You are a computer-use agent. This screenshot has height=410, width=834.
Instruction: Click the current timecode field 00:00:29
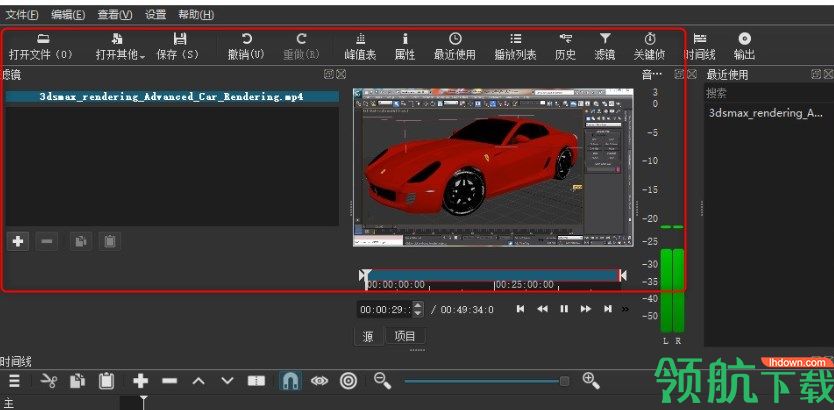[386, 309]
